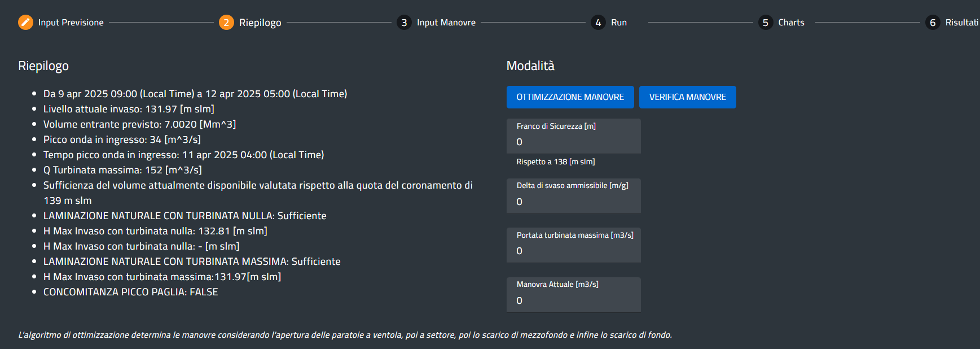This screenshot has height=349, width=980.
Task: Click into the Manovra Attuale field
Action: coord(573,300)
